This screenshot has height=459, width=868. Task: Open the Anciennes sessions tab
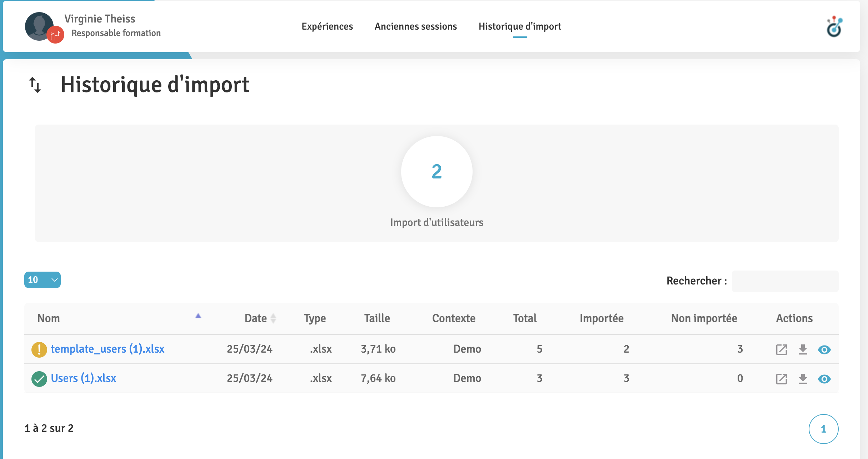415,26
